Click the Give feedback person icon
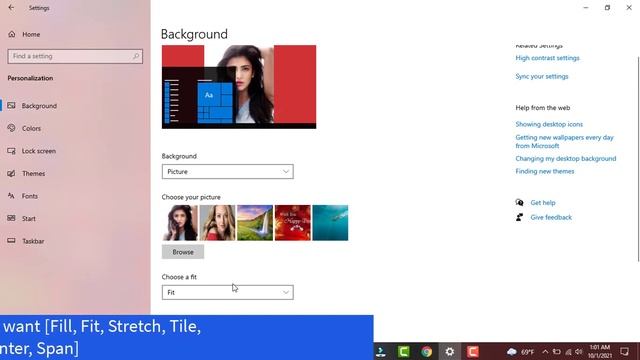640x360 pixels. 519,217
